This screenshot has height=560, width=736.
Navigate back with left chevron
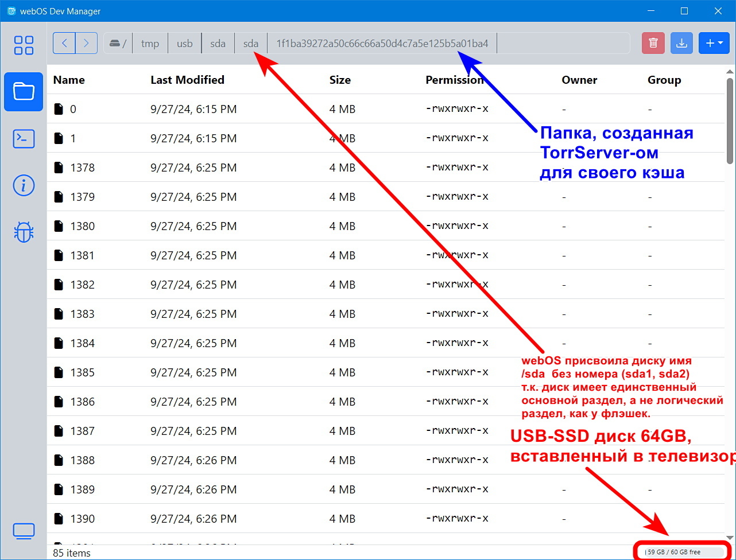tap(64, 43)
